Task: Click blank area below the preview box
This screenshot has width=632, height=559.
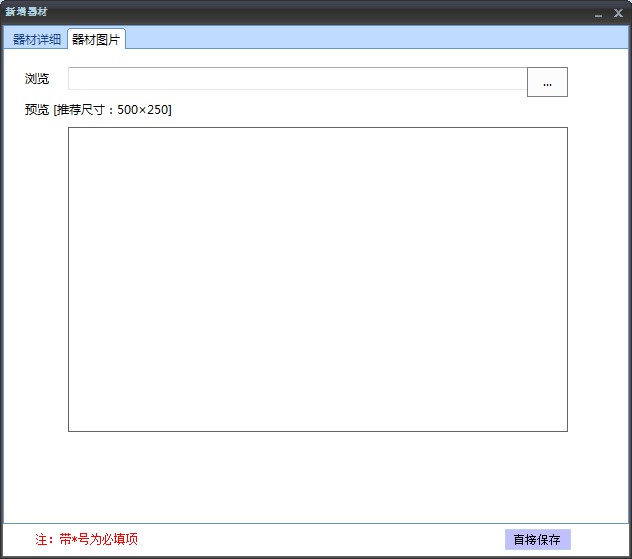Action: [317, 475]
